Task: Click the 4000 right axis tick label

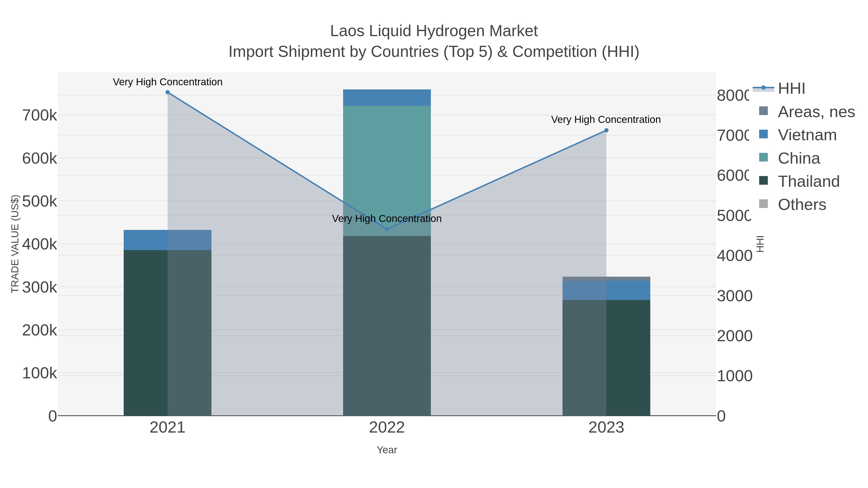Action: 735,256
